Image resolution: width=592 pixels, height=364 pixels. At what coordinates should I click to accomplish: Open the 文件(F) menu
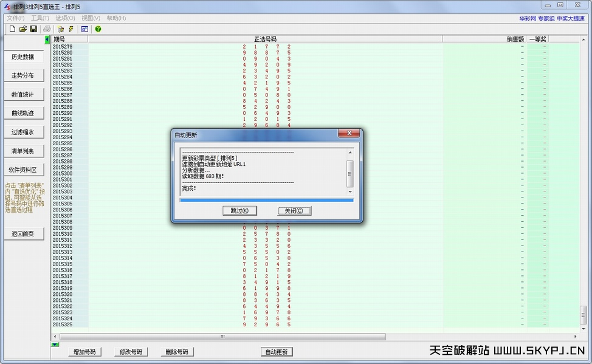(15, 18)
